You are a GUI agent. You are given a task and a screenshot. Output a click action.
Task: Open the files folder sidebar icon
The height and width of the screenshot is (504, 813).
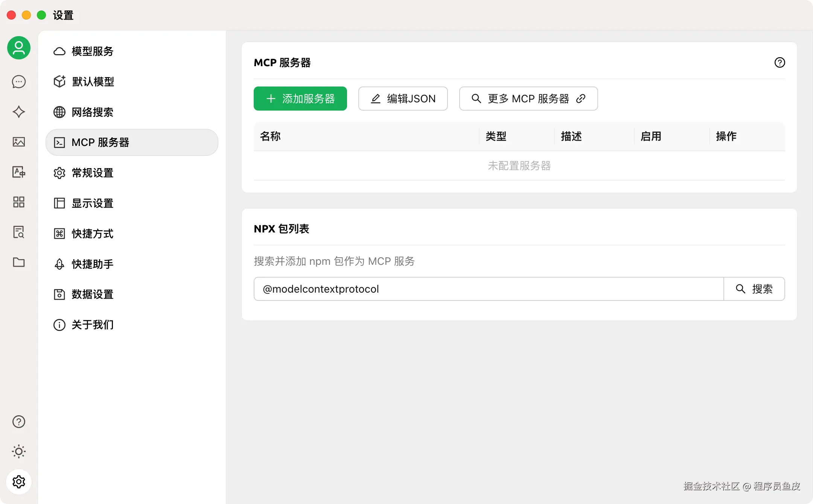(19, 262)
